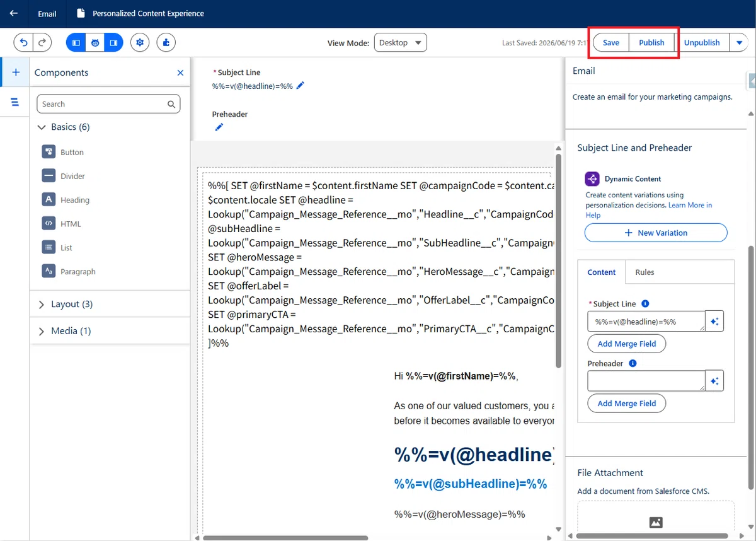Click the Email label in header

click(x=47, y=13)
